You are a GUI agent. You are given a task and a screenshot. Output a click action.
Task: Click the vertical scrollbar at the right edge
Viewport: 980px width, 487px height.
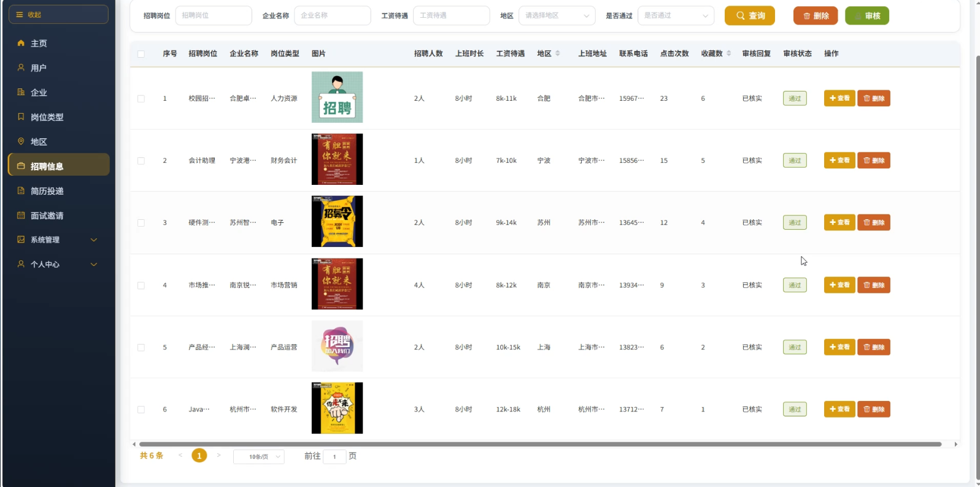(978, 267)
